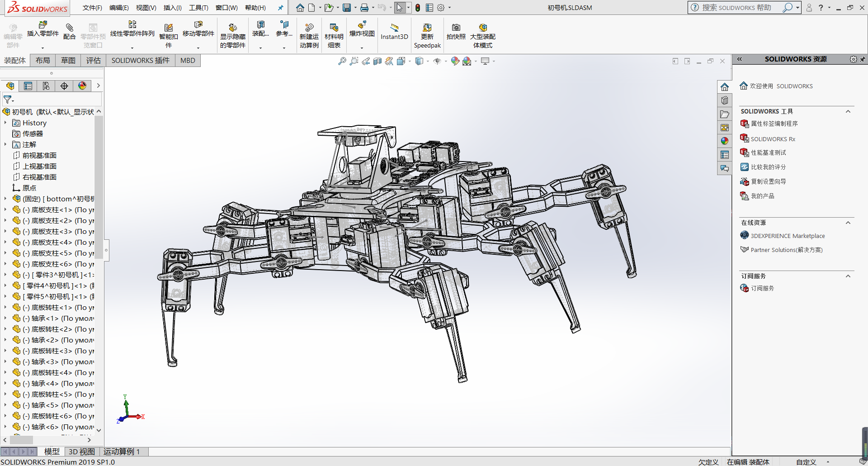Select the Mate (配合) tool
868x466 pixels.
(x=69, y=32)
